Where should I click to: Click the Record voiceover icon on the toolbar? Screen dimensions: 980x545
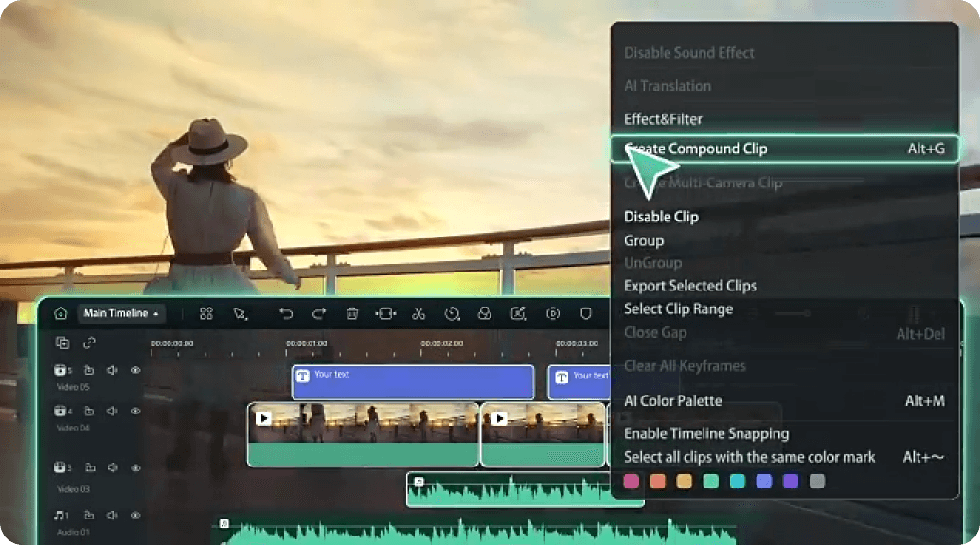[484, 313]
